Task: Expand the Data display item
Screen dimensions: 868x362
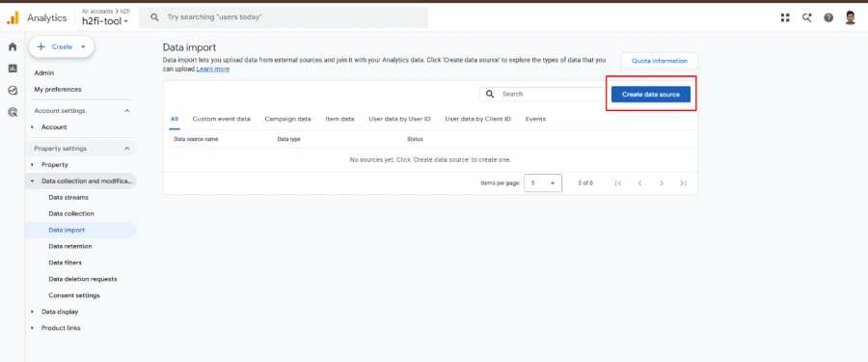Action: click(x=32, y=312)
